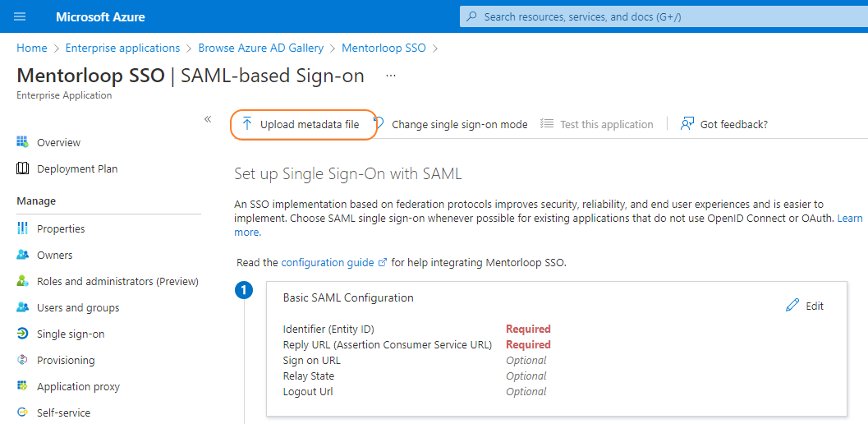Open Properties in sidebar

tap(61, 229)
